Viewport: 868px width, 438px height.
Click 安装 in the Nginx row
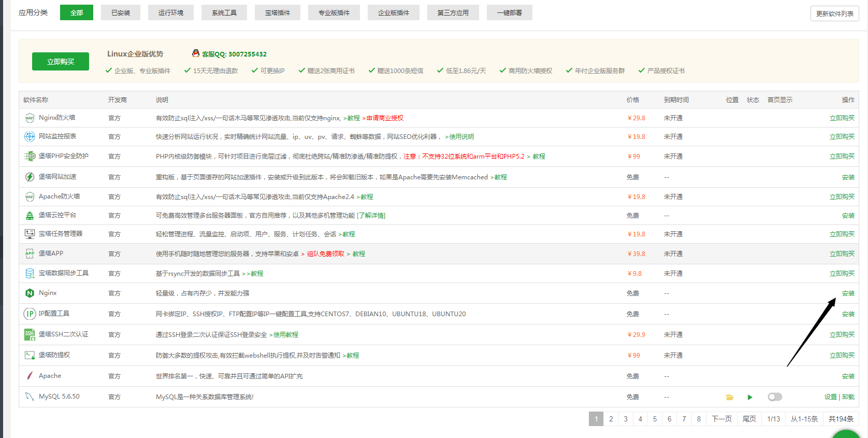click(x=848, y=293)
